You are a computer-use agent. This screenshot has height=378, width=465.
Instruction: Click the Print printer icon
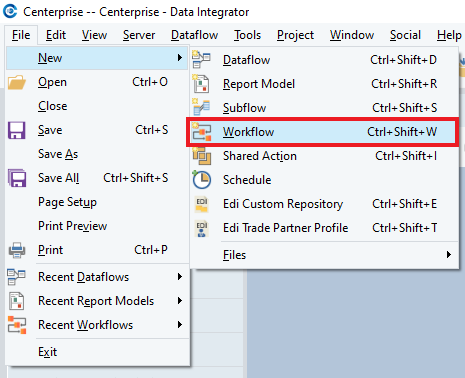pos(17,250)
